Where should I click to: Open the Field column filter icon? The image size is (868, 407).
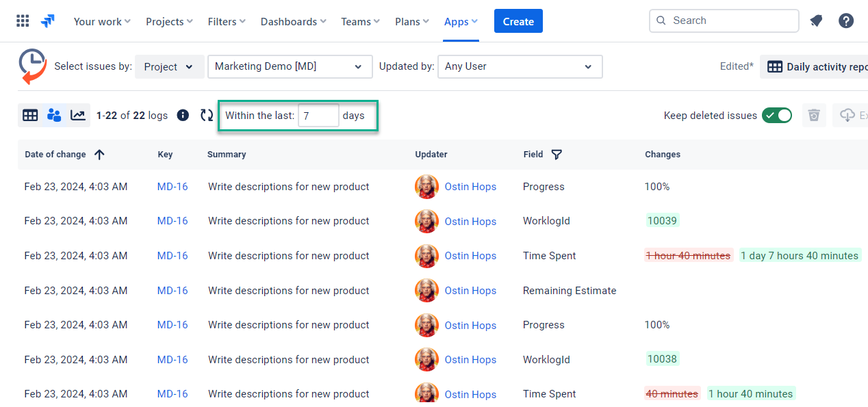(x=557, y=155)
